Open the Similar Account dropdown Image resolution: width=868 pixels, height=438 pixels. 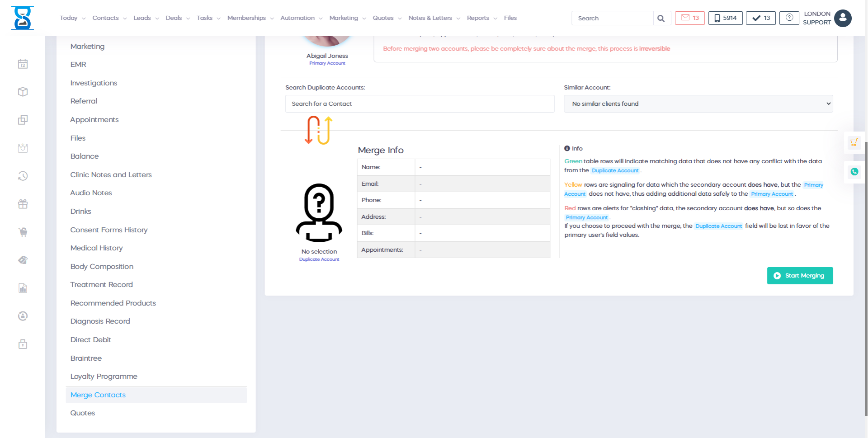(x=698, y=104)
